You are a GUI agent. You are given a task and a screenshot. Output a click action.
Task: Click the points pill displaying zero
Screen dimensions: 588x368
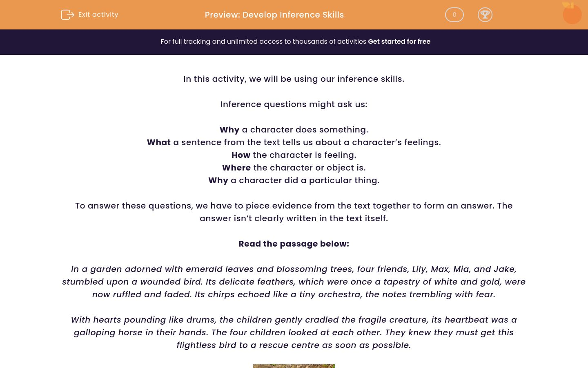[x=454, y=15]
